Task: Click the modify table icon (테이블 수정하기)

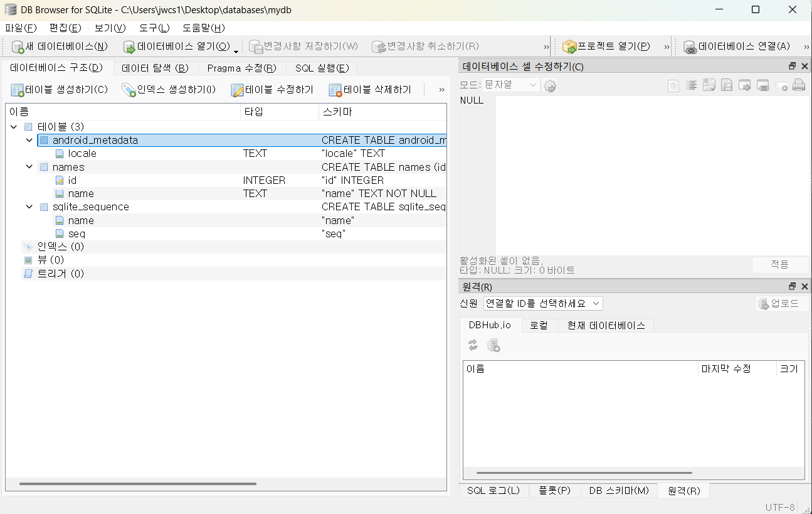Action: click(238, 90)
